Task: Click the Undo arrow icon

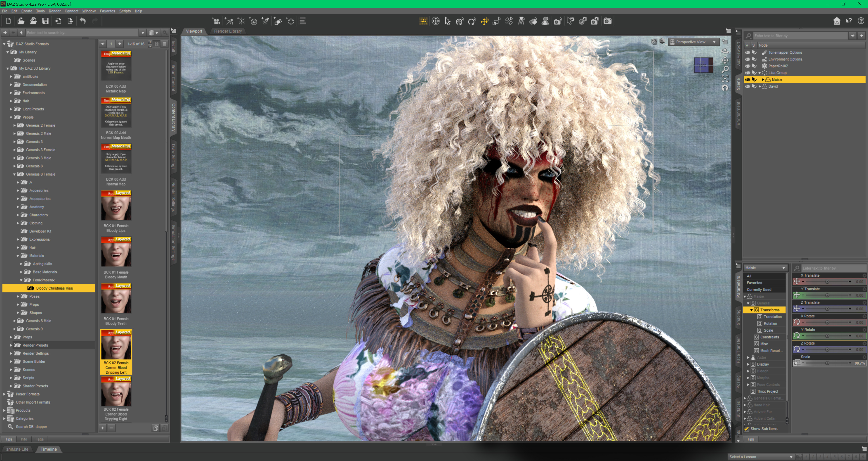Action: (83, 21)
